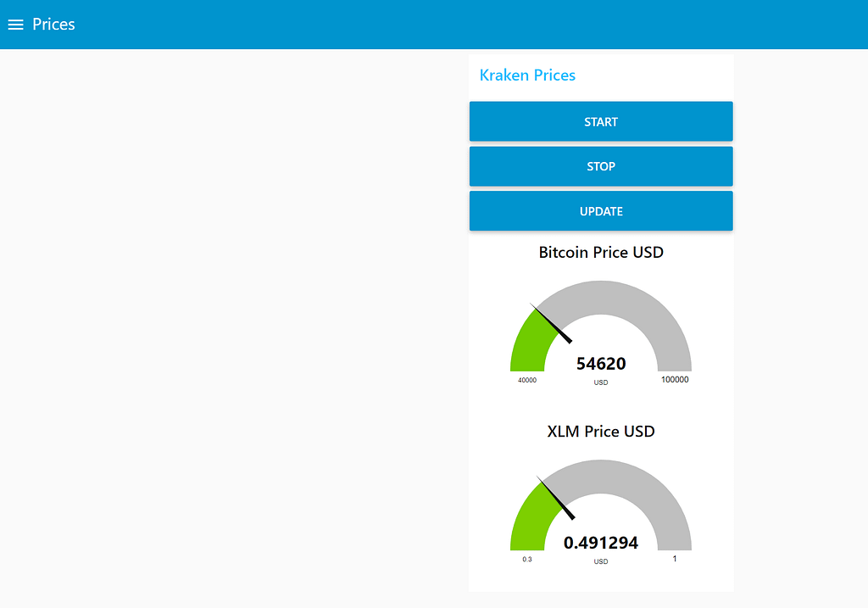Image resolution: width=868 pixels, height=608 pixels.
Task: Select the Prices page title
Action: [53, 25]
